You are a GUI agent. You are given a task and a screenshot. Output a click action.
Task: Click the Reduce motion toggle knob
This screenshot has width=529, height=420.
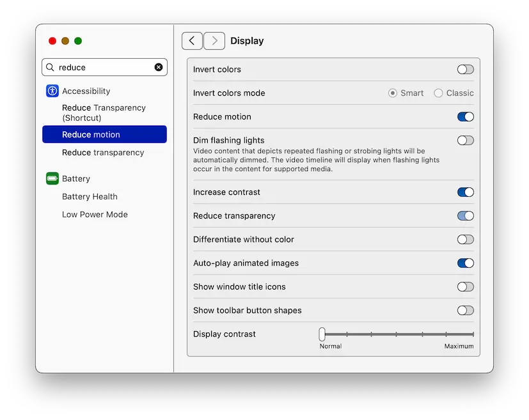click(x=469, y=117)
